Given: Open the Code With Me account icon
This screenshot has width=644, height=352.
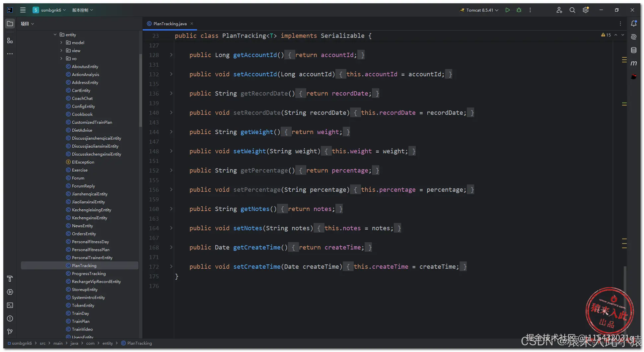Looking at the screenshot, I should coord(559,10).
